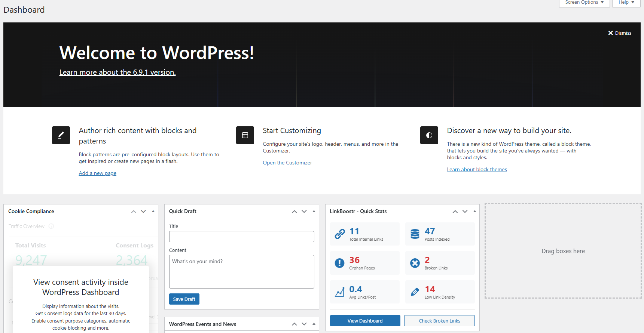This screenshot has height=333, width=644.
Task: Click the half-circle styles icon for block themes
Action: pyautogui.click(x=429, y=135)
